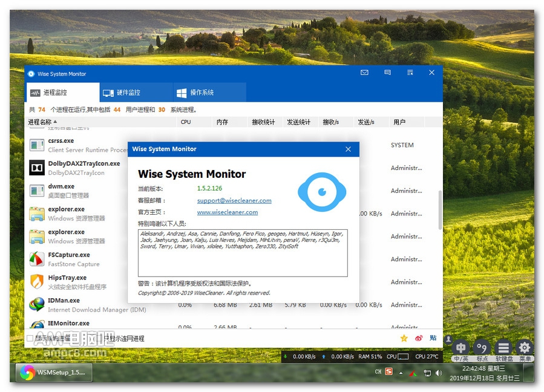Click the show desktop button at taskbar end
The width and height of the screenshot is (544, 392).
[528, 373]
